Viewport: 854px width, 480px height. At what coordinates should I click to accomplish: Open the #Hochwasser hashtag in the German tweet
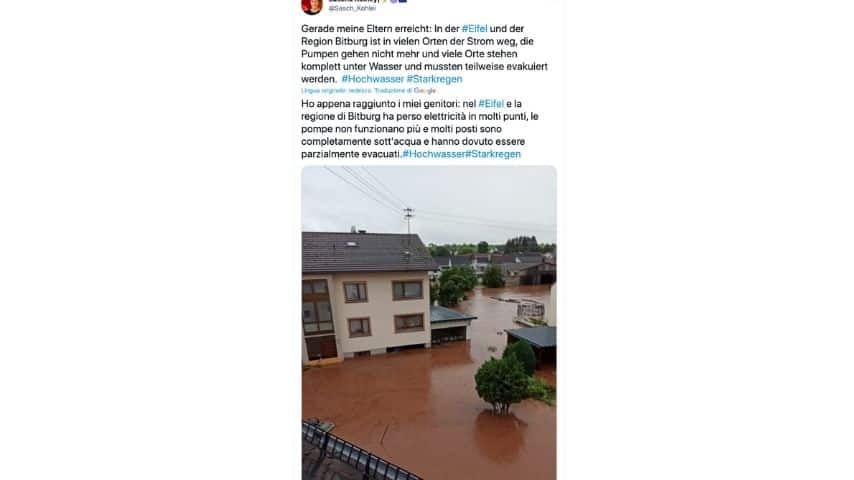click(373, 79)
